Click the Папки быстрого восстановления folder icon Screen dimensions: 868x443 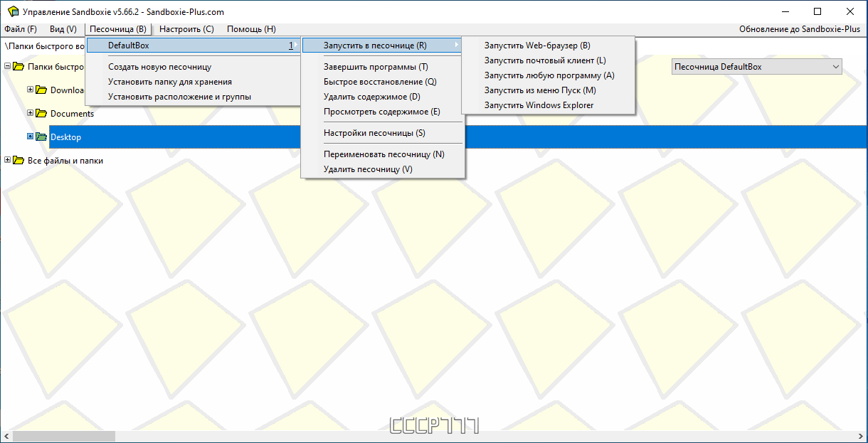(x=18, y=66)
